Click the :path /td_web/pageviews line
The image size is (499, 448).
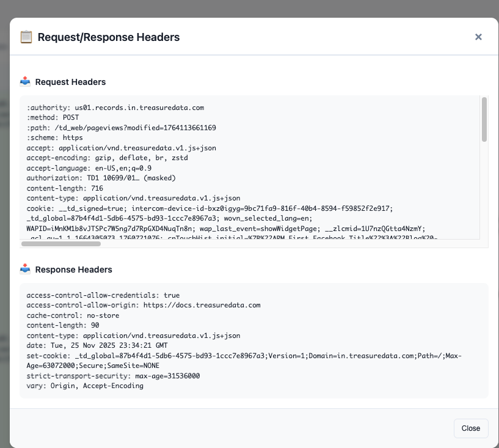pos(122,128)
